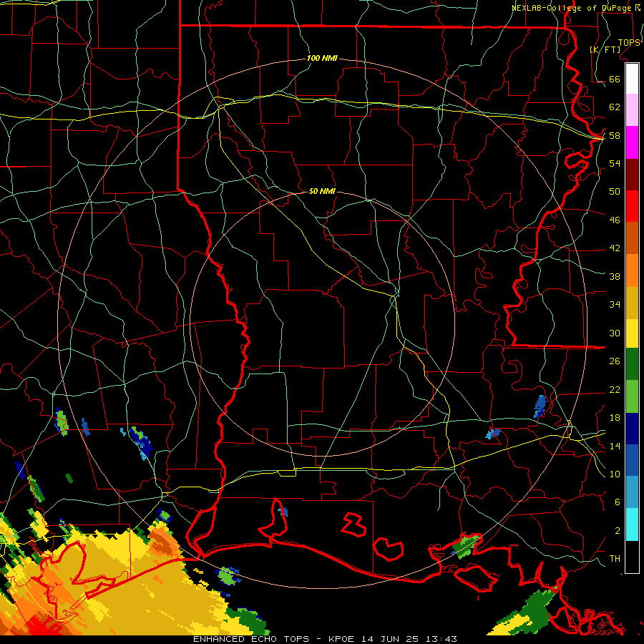Click the "NEXLAB-College of DuPage" credit text
644x644 pixels.
tap(572, 8)
